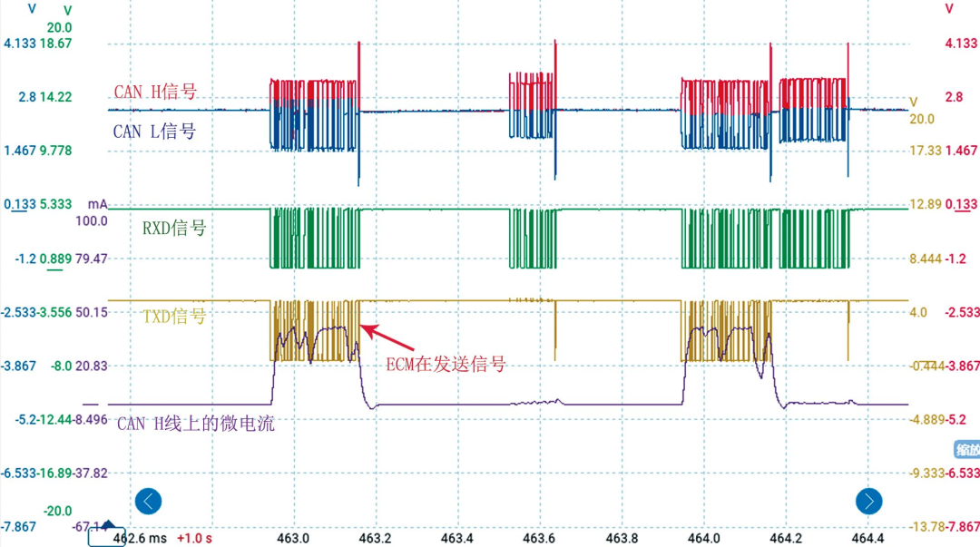This screenshot has width=980, height=547.
Task: Click the 464.0 time axis label
Action: click(704, 538)
